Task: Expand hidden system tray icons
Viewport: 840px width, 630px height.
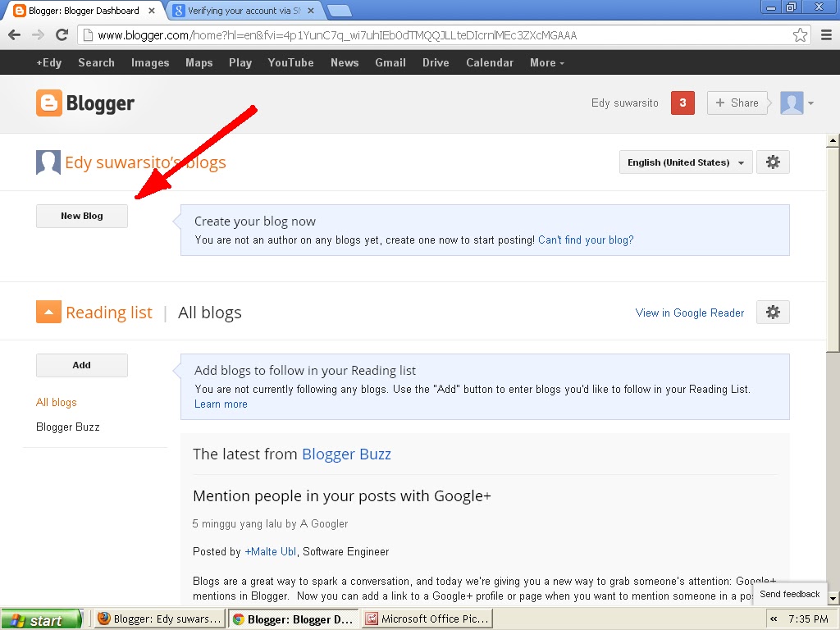Action: pyautogui.click(x=774, y=619)
